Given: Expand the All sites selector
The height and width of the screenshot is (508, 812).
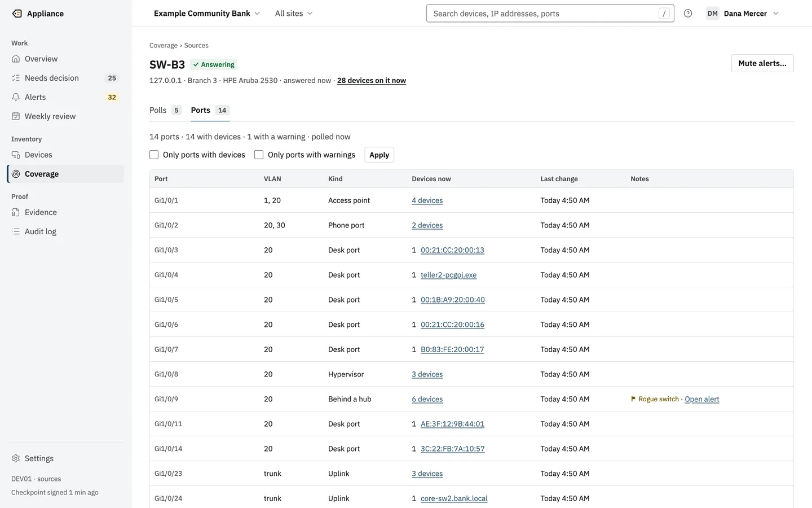Looking at the screenshot, I should [x=294, y=14].
